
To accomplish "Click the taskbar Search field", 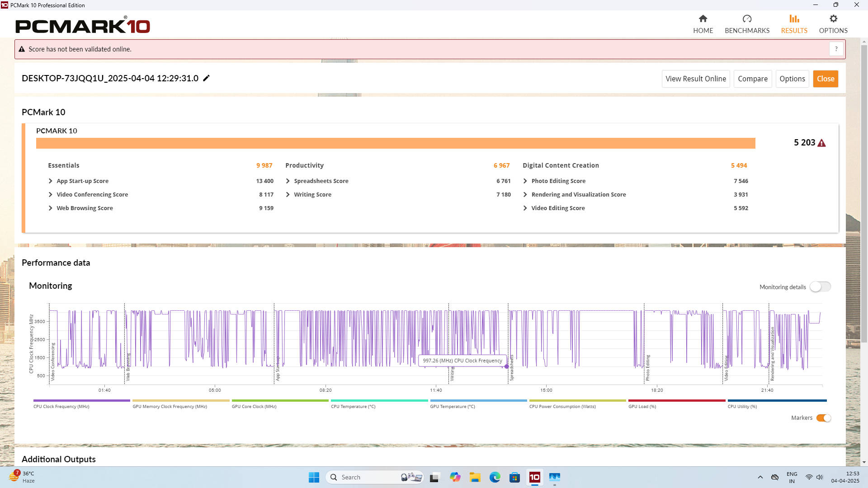I will click(374, 477).
